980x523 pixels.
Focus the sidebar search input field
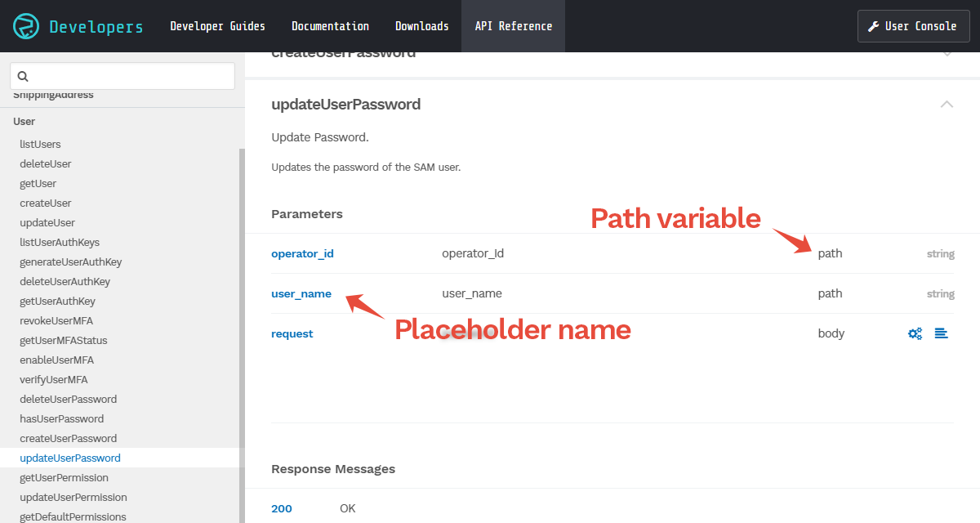[122, 76]
